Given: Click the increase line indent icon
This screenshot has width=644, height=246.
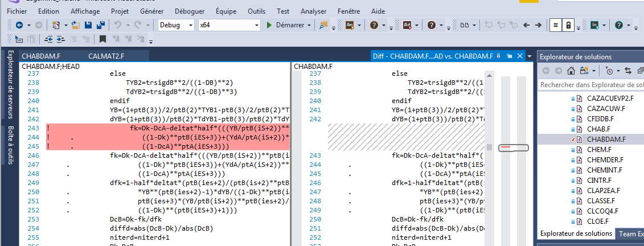Looking at the screenshot, I should pos(61,39).
